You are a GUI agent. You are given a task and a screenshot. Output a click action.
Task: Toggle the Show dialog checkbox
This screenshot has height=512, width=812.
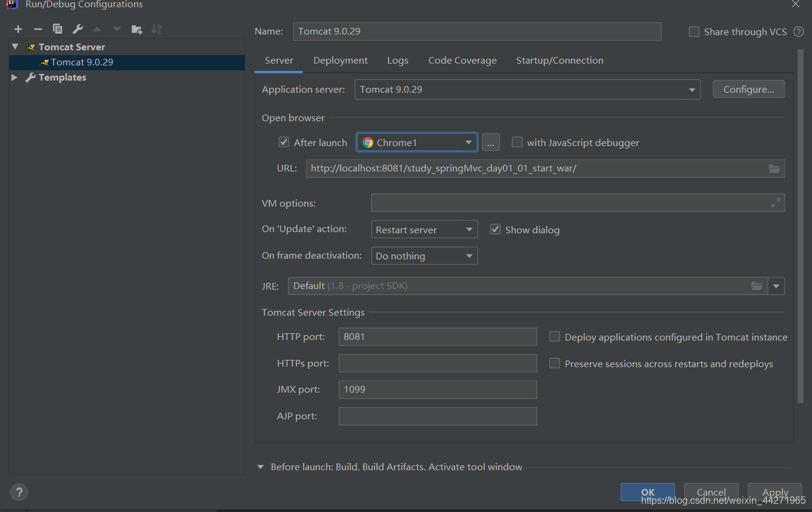pyautogui.click(x=495, y=230)
